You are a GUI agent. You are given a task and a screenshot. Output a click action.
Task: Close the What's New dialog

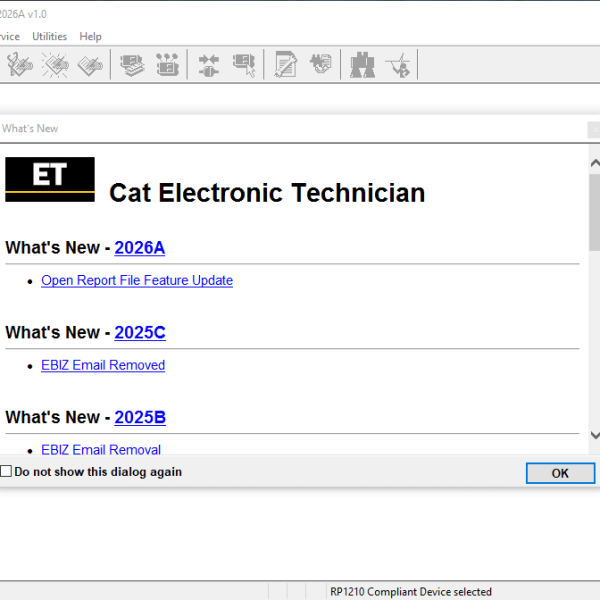coord(594,130)
